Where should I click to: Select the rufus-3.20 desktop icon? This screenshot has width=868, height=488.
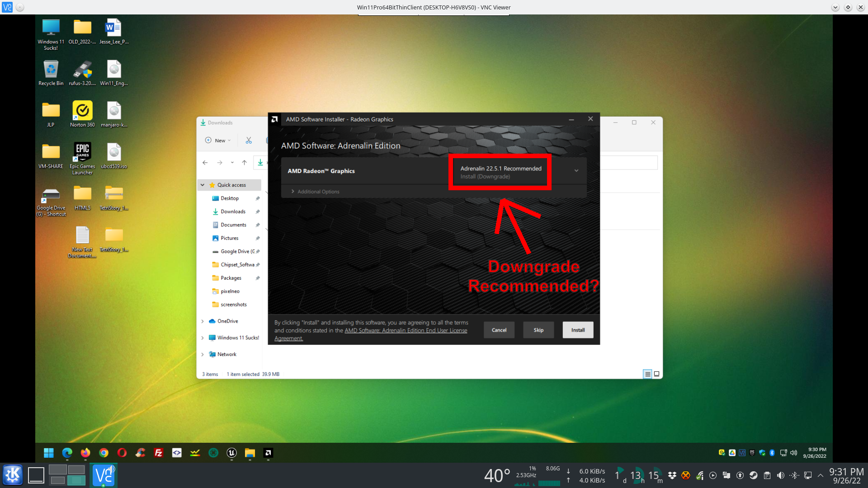coord(82,73)
